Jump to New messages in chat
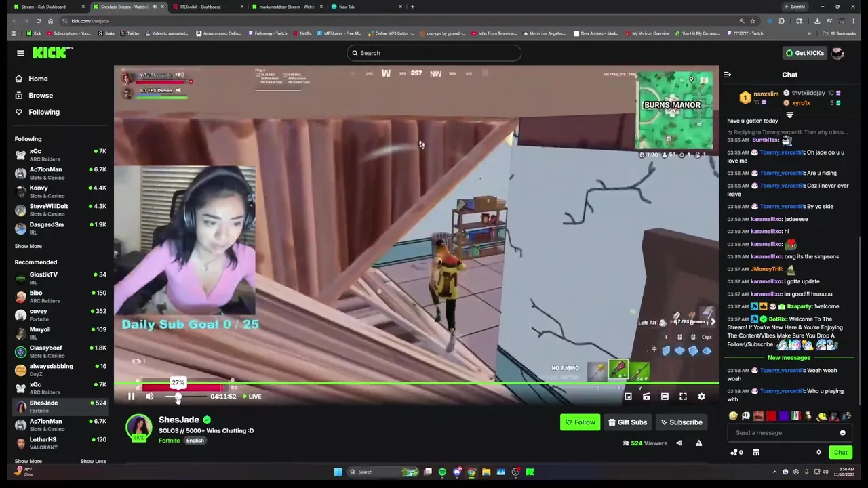This screenshot has width=868, height=488. [x=789, y=358]
